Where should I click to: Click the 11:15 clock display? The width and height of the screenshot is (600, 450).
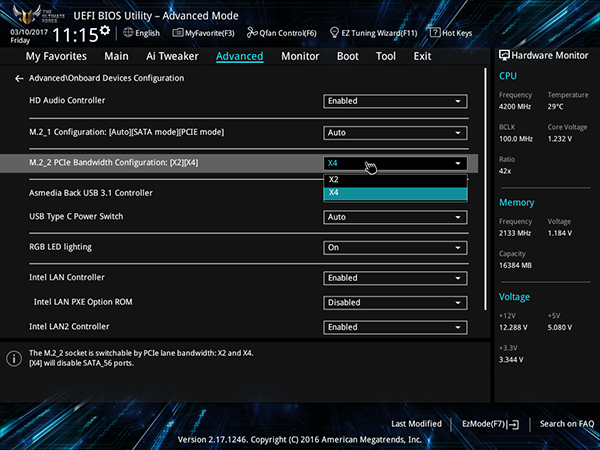pos(75,35)
